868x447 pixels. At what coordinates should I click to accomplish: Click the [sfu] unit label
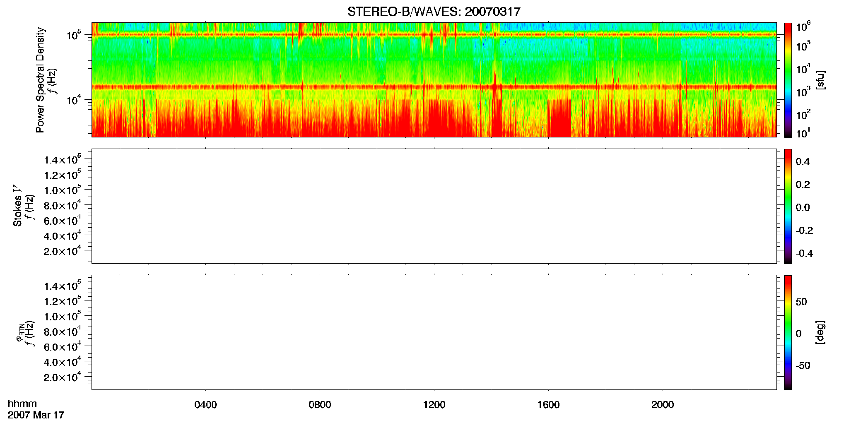820,80
